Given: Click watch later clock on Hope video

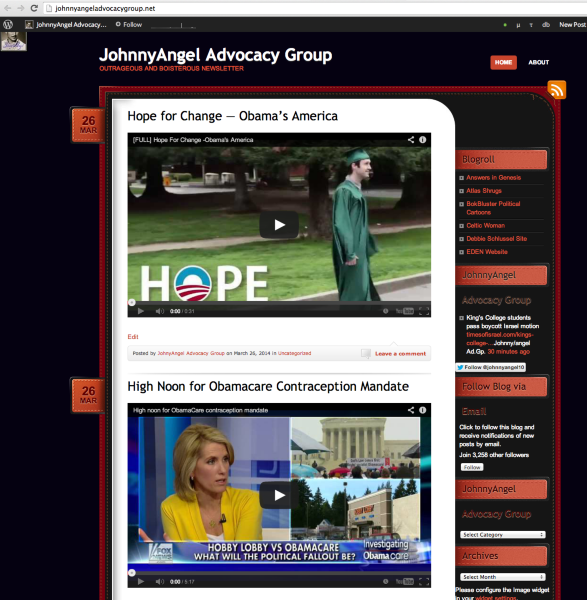Looking at the screenshot, I should tap(385, 311).
